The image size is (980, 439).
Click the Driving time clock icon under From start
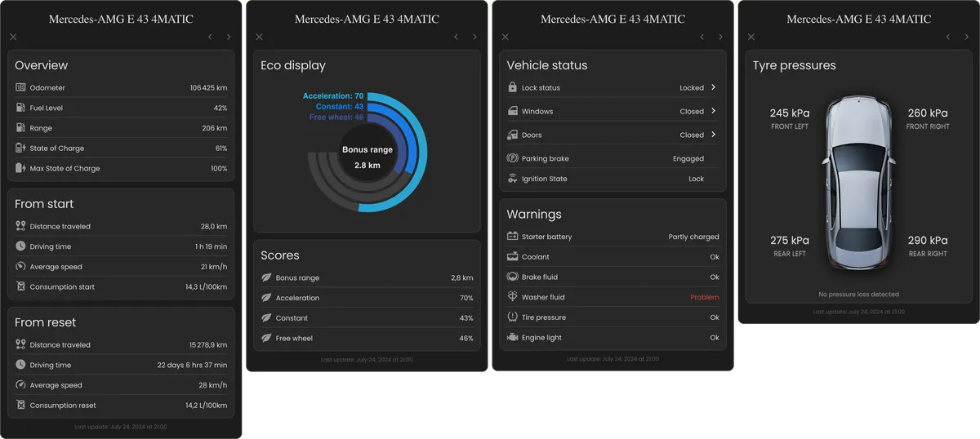click(x=20, y=246)
